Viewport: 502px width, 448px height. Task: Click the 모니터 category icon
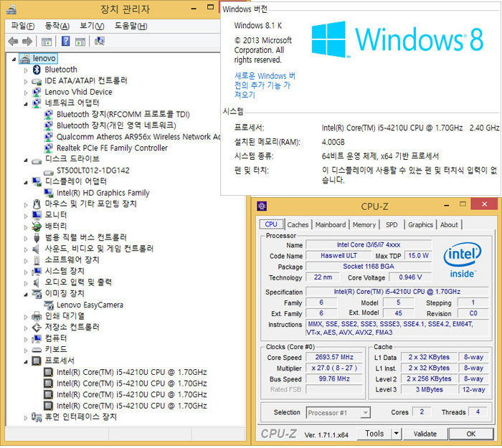point(37,215)
